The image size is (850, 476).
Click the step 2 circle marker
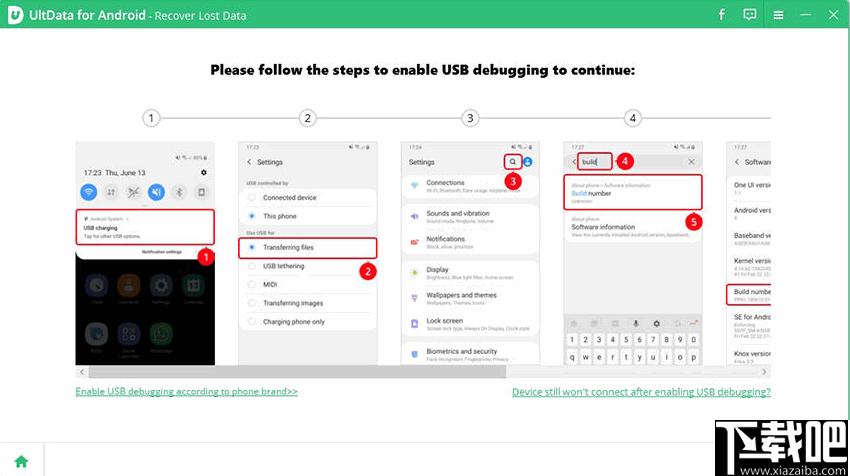click(307, 118)
